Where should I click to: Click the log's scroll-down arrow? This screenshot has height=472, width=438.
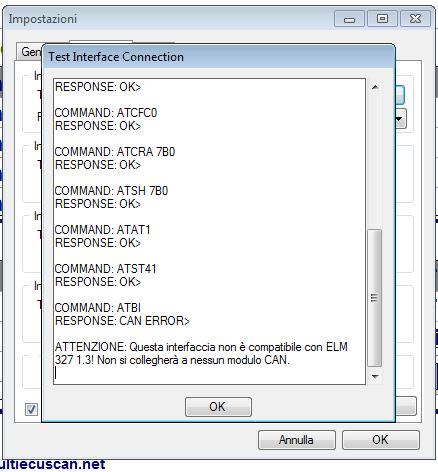(x=375, y=377)
